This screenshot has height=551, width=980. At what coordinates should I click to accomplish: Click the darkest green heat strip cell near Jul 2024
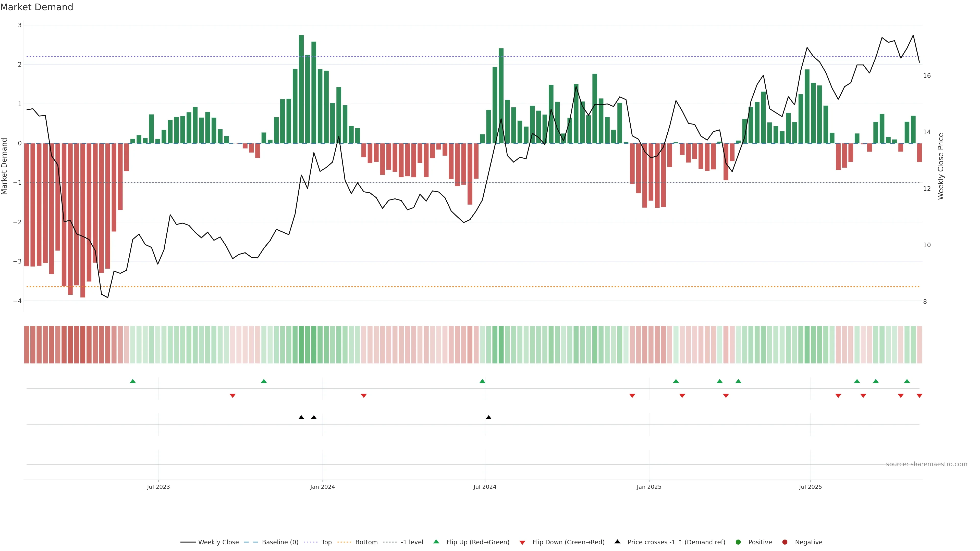pyautogui.click(x=501, y=345)
